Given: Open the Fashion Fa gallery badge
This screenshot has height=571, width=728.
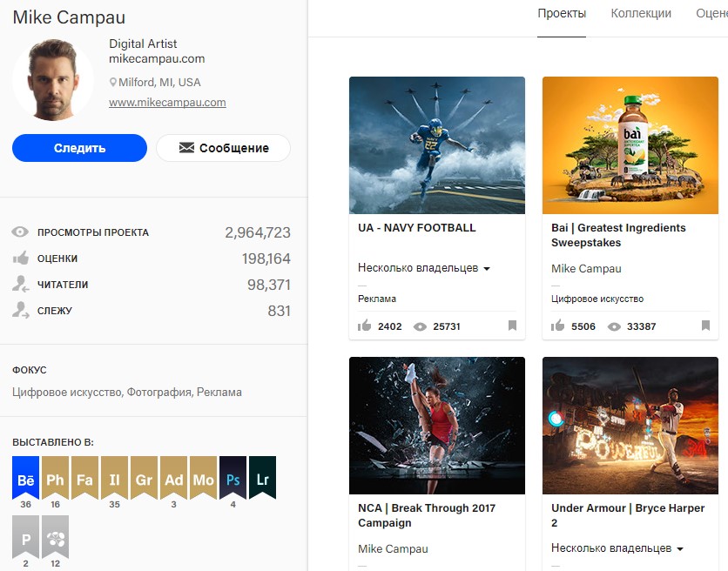Looking at the screenshot, I should 85,478.
